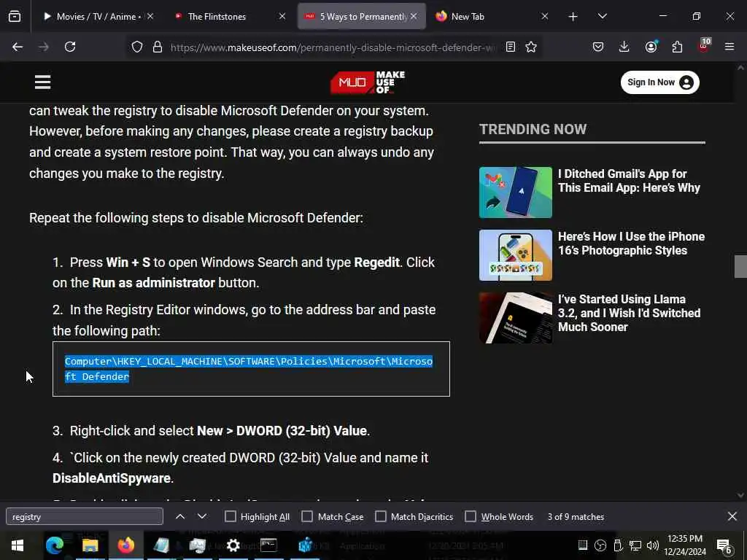The height and width of the screenshot is (560, 747).
Task: Click Gmail app article thumbnail
Action: coord(516,192)
